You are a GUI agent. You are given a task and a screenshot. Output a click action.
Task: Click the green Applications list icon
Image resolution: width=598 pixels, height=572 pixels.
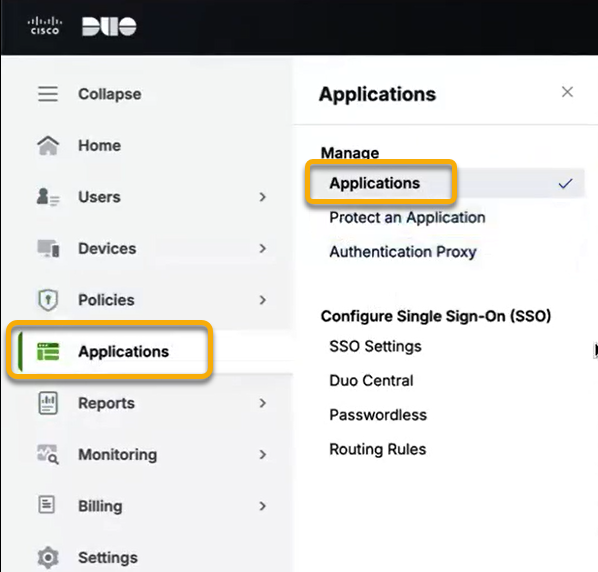point(48,351)
